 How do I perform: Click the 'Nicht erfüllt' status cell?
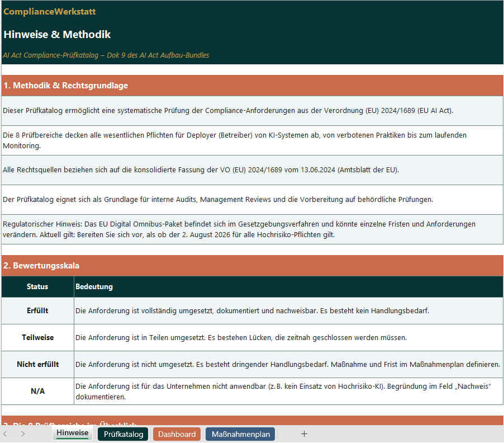(x=37, y=364)
